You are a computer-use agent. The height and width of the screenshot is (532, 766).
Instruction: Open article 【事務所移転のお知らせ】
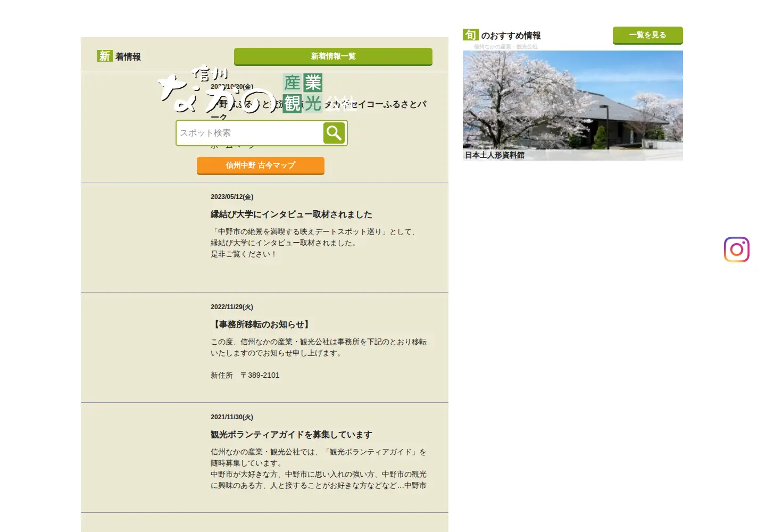click(261, 325)
